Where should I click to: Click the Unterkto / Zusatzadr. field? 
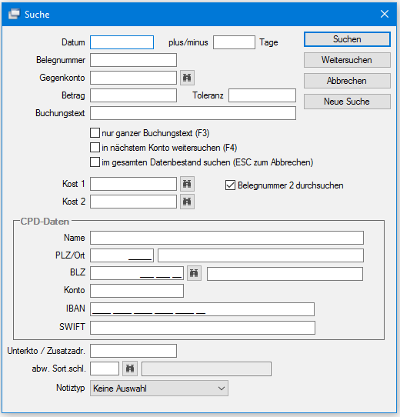click(133, 351)
